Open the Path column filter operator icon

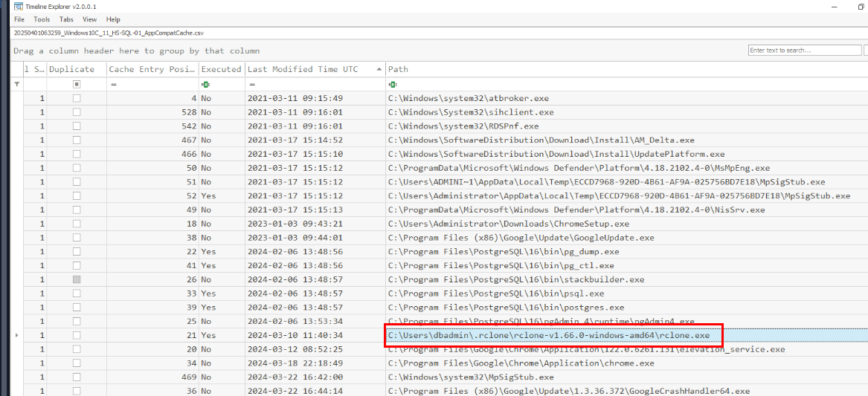coord(391,85)
